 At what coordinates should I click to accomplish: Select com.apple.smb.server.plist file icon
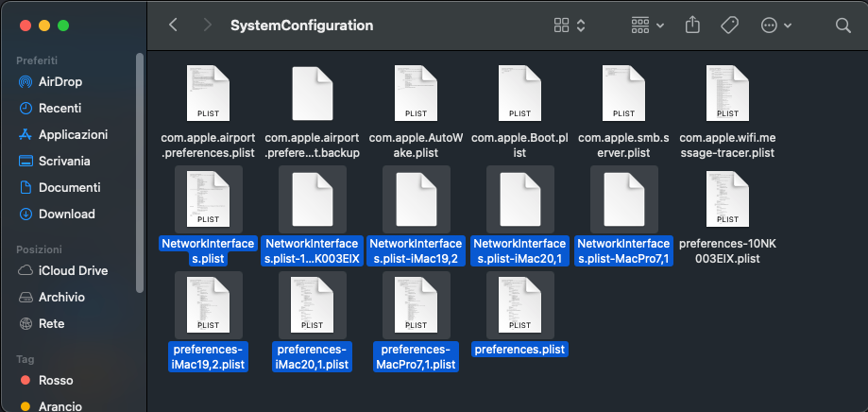624,93
